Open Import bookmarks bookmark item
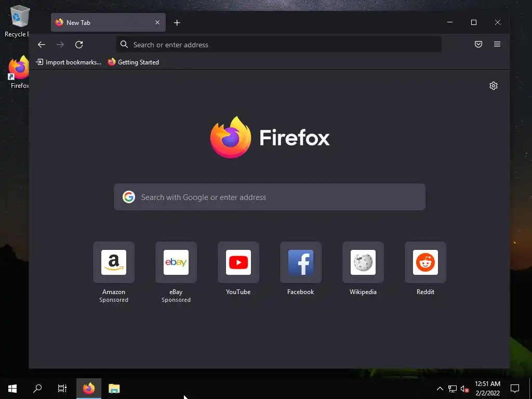The image size is (532, 399). (69, 62)
